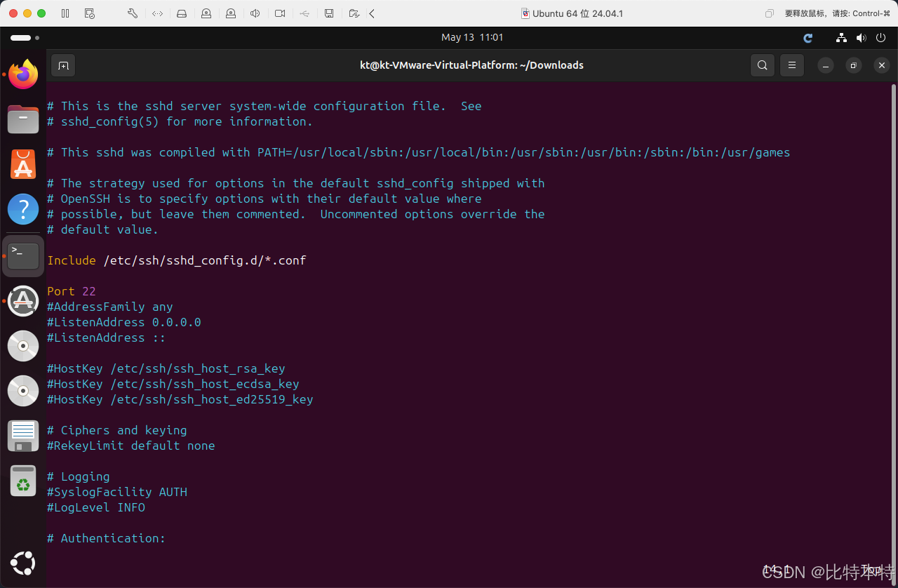Click the #ListenAddress 0.0.0.0 line
This screenshot has height=588, width=898.
point(124,322)
